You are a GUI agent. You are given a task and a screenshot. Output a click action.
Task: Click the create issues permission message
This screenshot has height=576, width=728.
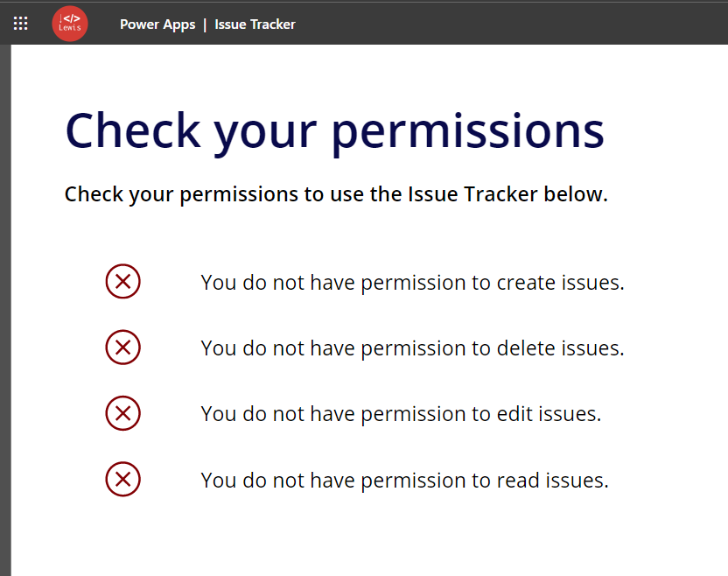pos(413,282)
